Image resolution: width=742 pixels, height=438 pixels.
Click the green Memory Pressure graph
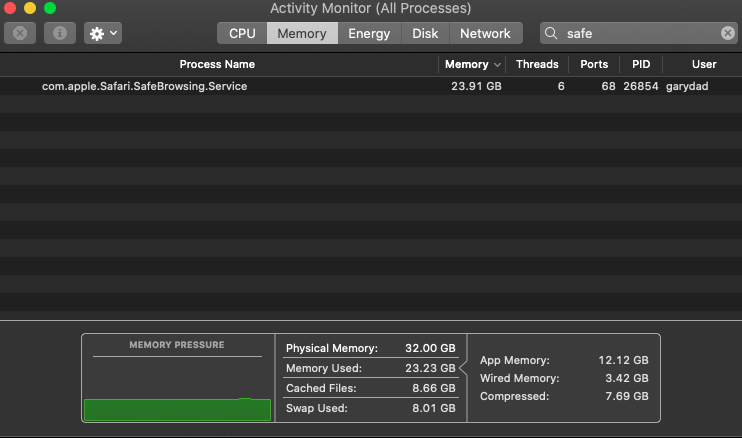(177, 409)
